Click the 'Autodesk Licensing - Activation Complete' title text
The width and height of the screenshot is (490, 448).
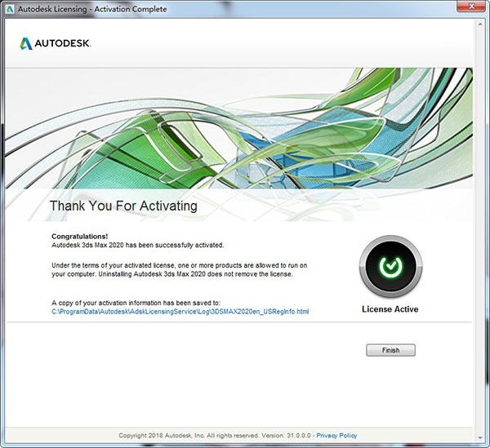(92, 9)
